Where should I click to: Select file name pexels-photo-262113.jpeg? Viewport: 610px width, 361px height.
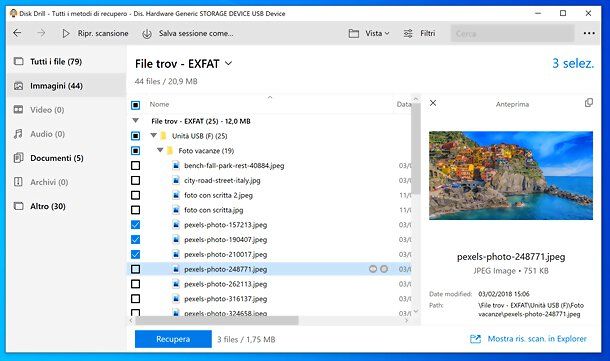click(226, 284)
